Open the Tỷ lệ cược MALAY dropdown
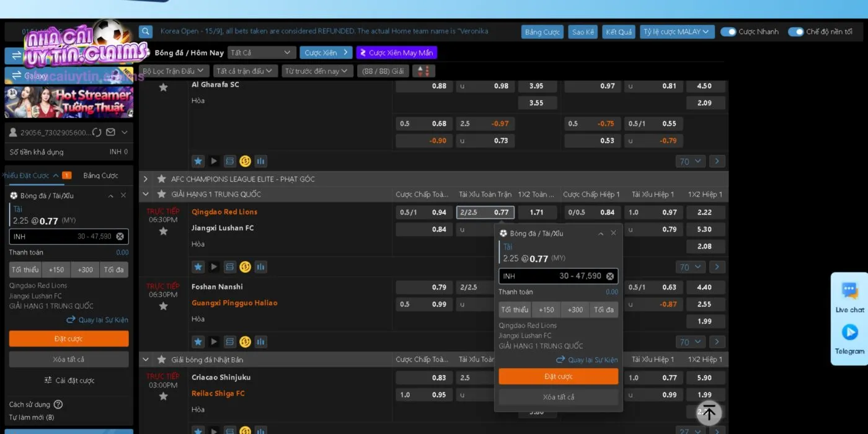 coord(677,32)
